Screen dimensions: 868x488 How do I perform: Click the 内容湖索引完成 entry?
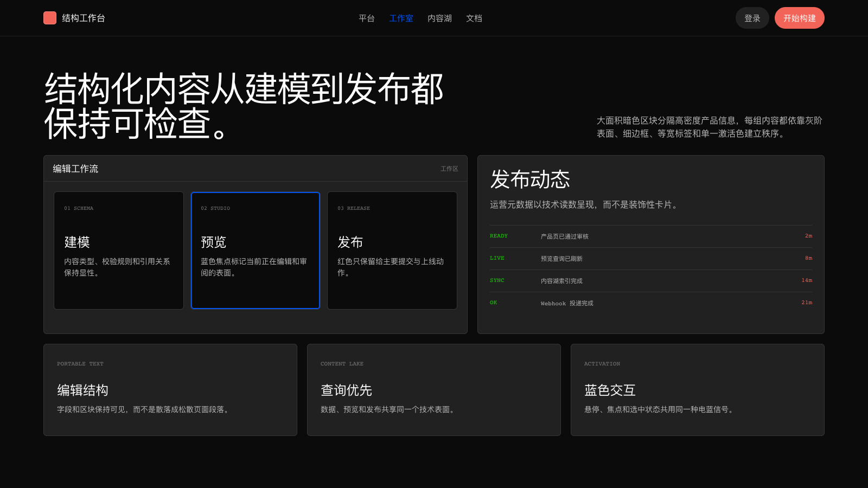point(561,281)
